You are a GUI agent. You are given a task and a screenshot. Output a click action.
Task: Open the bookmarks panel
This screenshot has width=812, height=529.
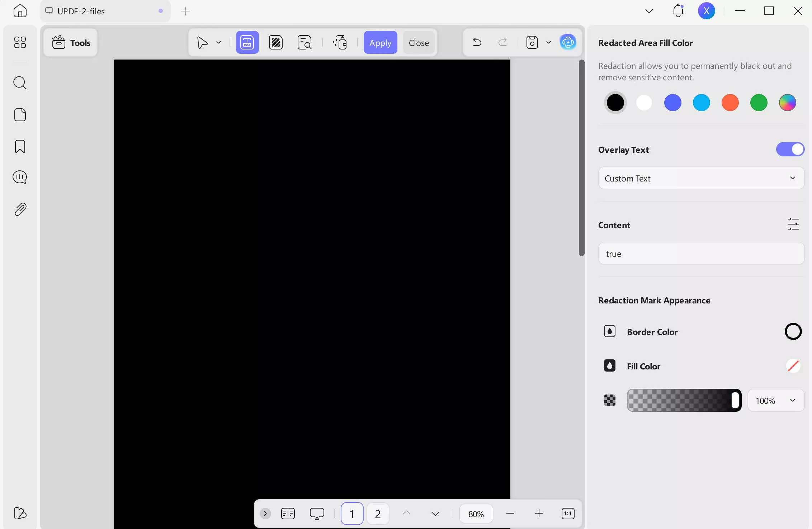tap(20, 146)
